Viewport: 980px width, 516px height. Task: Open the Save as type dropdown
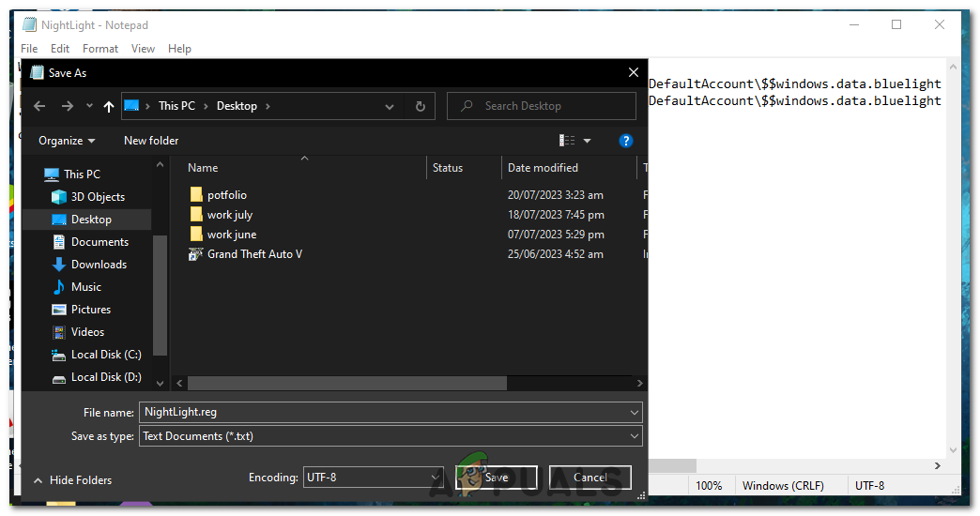[x=390, y=436]
